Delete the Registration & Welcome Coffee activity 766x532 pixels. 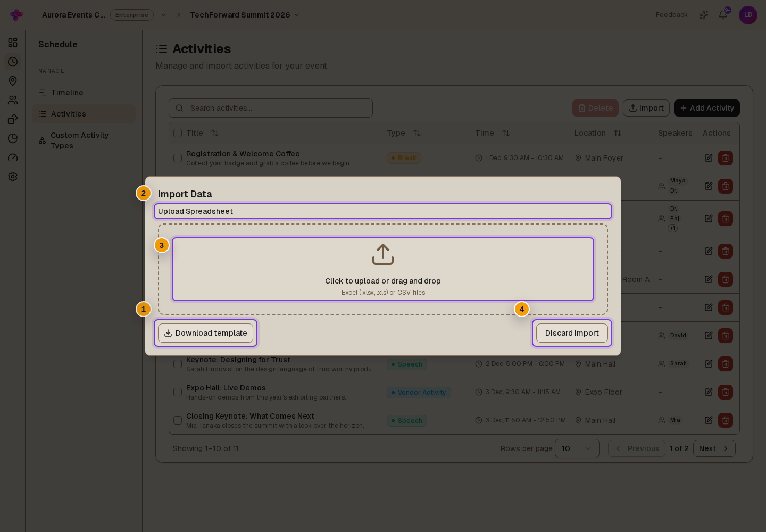click(726, 158)
